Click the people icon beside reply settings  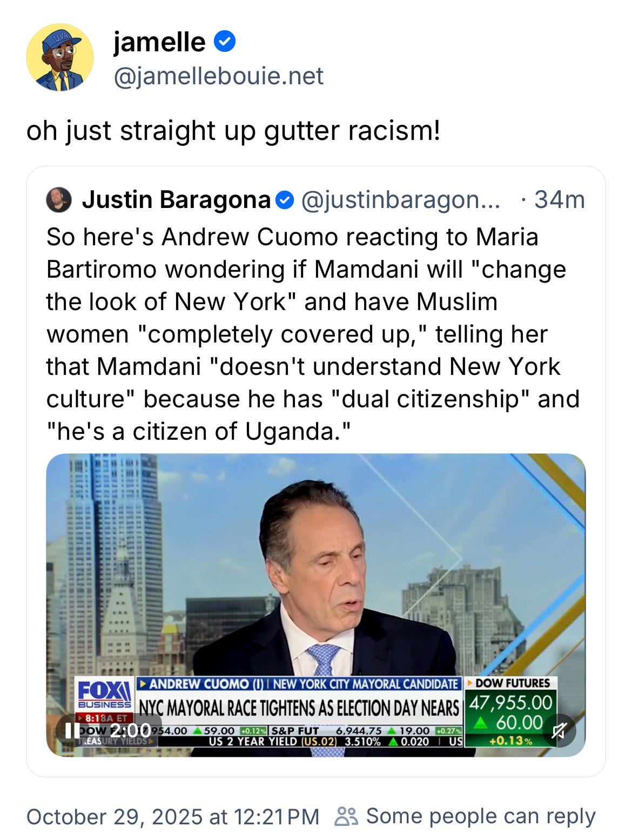coord(346,816)
